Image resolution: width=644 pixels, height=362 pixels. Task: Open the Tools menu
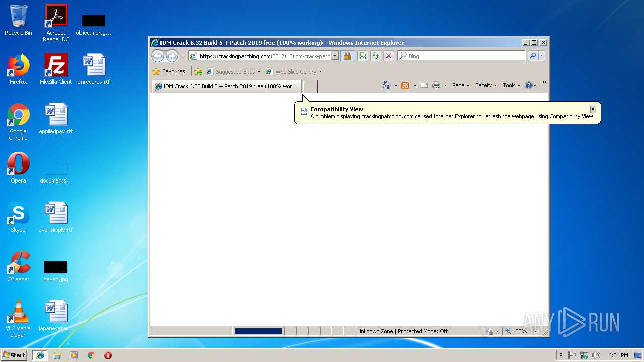[x=511, y=85]
